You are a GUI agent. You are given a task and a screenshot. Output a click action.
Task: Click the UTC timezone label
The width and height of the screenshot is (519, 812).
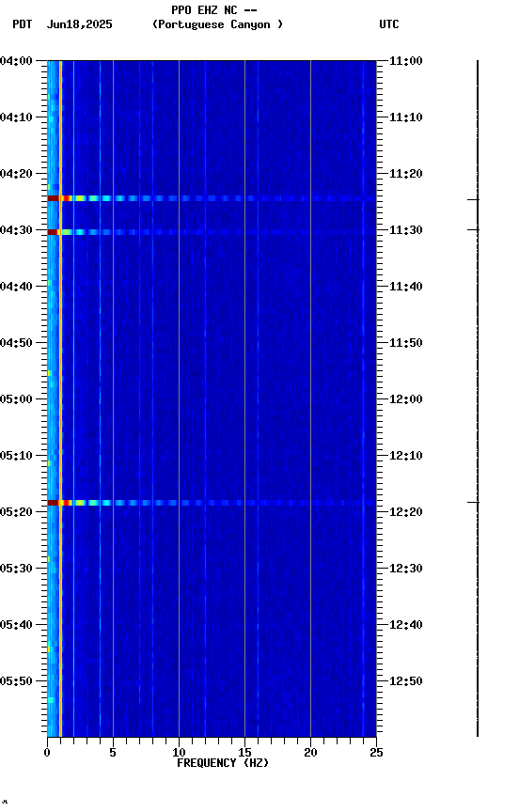[x=389, y=24]
